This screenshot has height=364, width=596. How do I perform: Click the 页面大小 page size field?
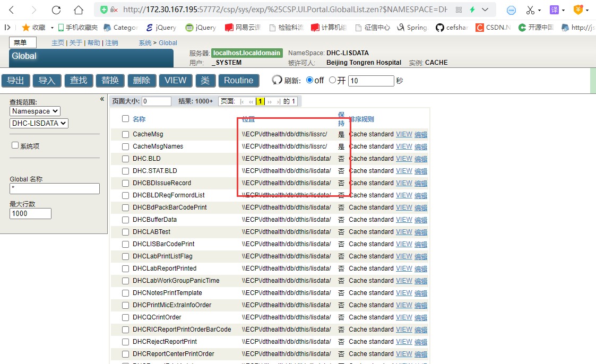pos(156,101)
